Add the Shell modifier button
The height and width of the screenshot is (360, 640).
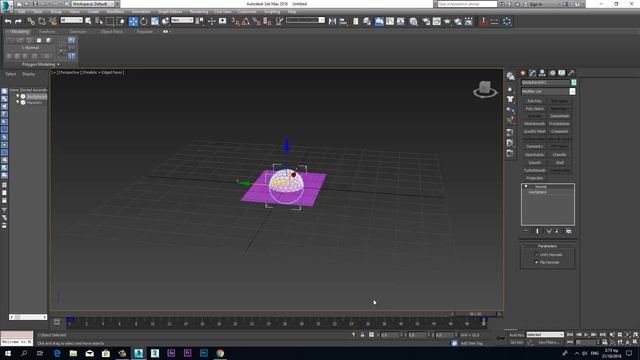click(x=560, y=162)
